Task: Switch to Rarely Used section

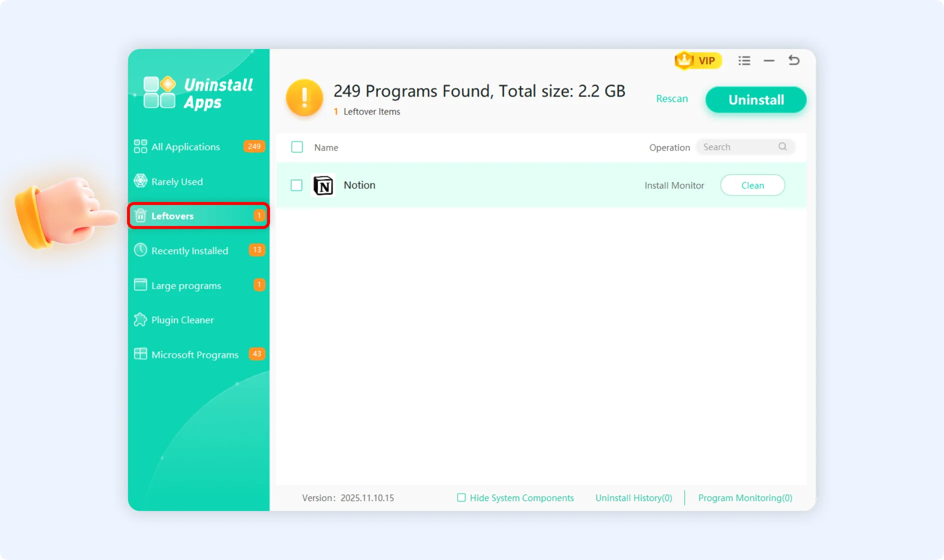Action: 177,181
